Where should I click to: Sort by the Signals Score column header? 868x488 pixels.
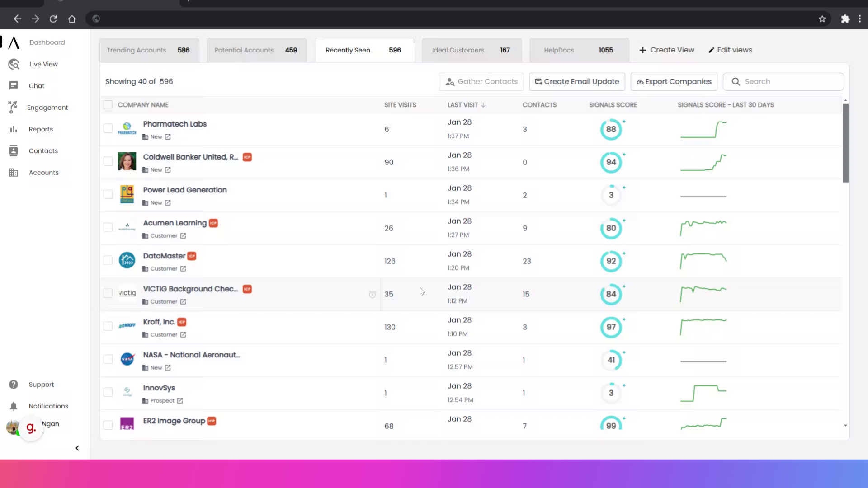(613, 105)
